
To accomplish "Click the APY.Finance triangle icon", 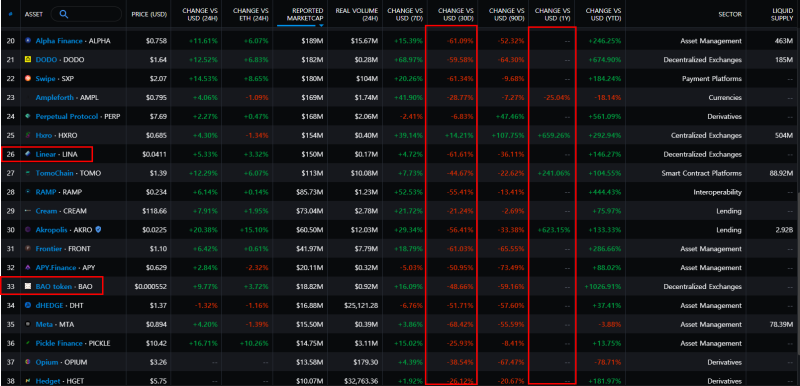I will pos(28,268).
